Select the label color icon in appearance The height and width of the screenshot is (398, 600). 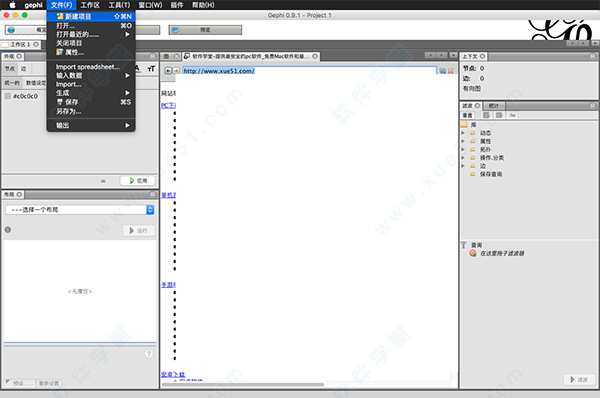[x=138, y=69]
